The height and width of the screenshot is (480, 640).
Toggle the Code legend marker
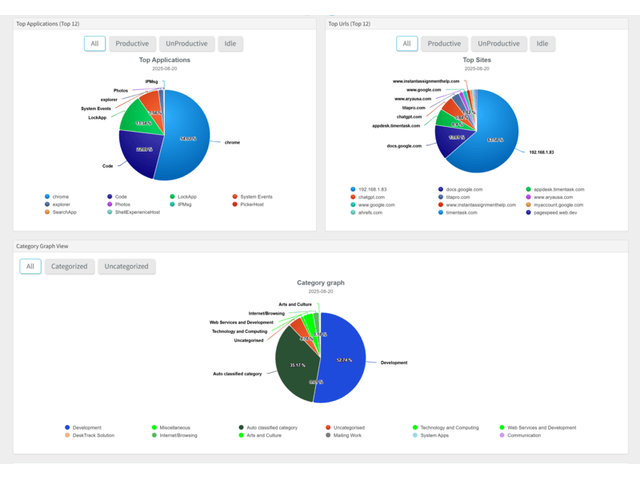(x=109, y=197)
